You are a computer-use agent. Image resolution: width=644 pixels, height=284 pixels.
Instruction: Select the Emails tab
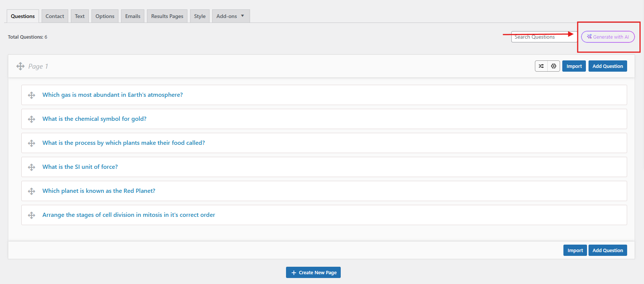(x=133, y=16)
